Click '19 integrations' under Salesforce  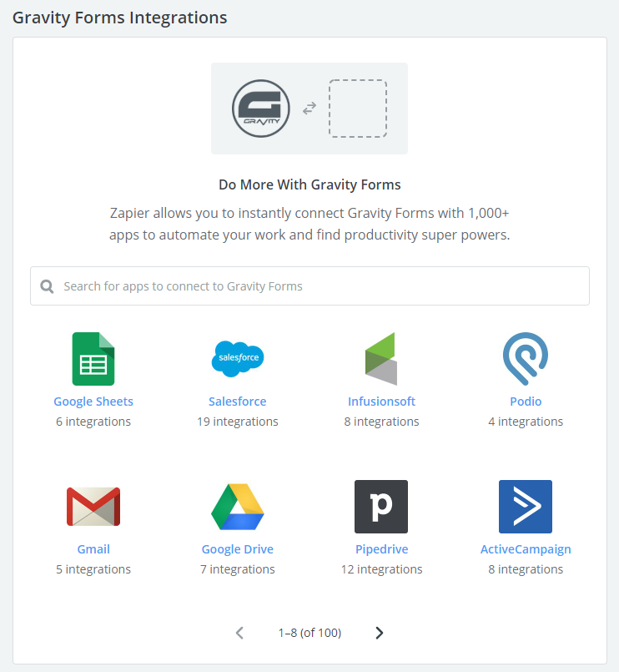pos(238,422)
